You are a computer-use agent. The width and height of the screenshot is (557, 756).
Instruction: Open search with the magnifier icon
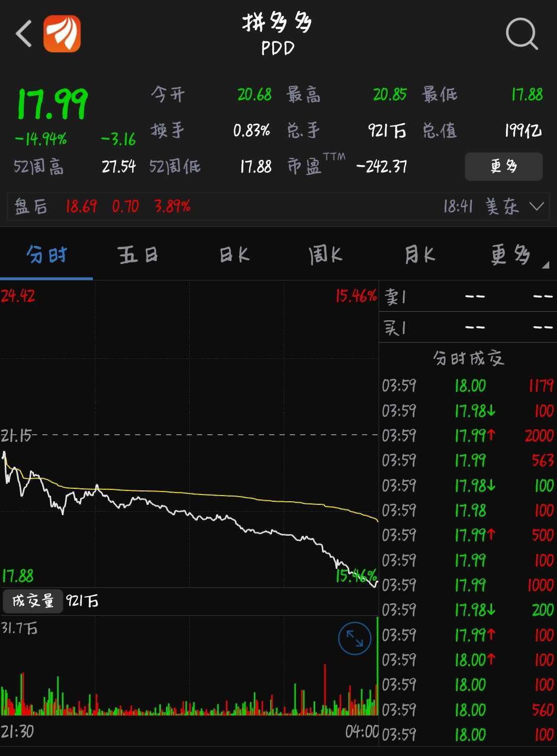pos(522,34)
